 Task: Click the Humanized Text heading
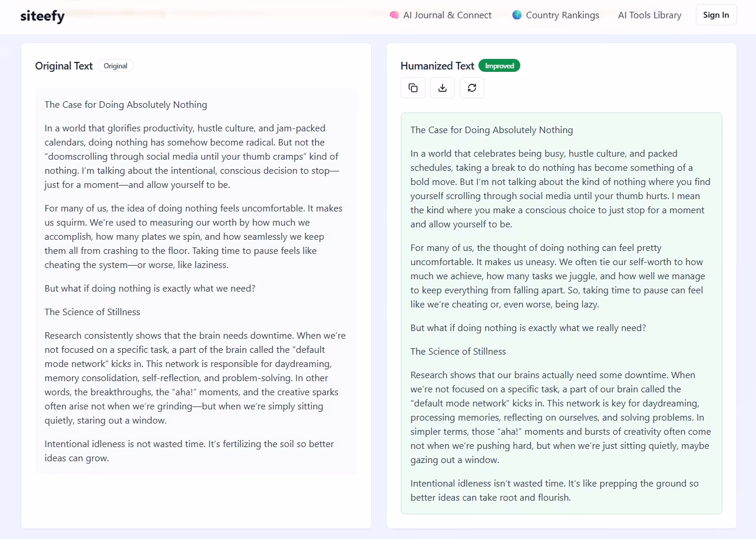[437, 65]
